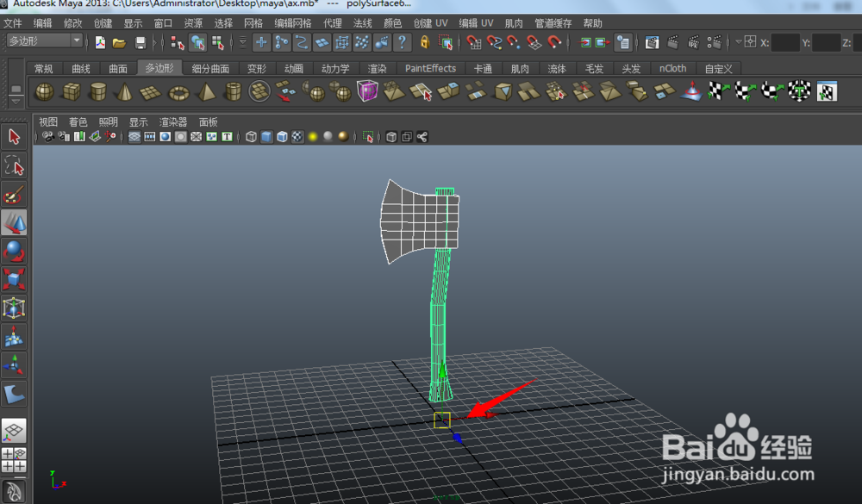The image size is (862, 504).
Task: Create a polygon plane from shelf
Action: (x=150, y=92)
